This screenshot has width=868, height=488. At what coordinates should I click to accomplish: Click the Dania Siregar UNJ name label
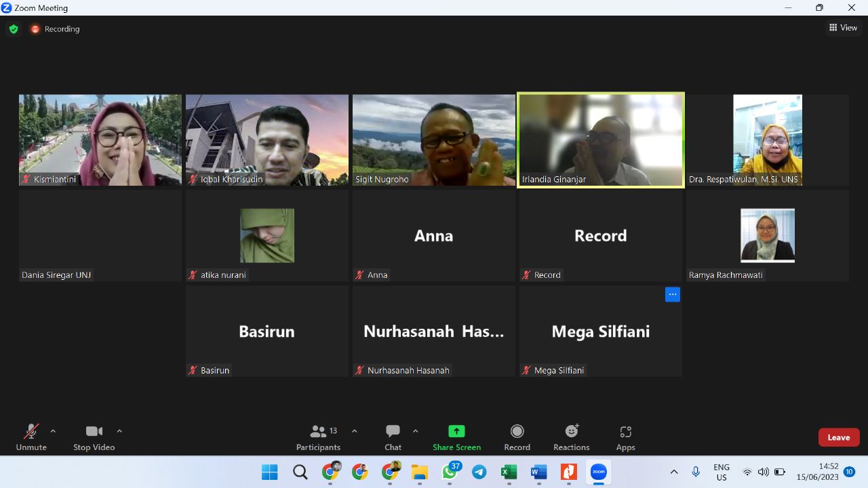pos(56,275)
